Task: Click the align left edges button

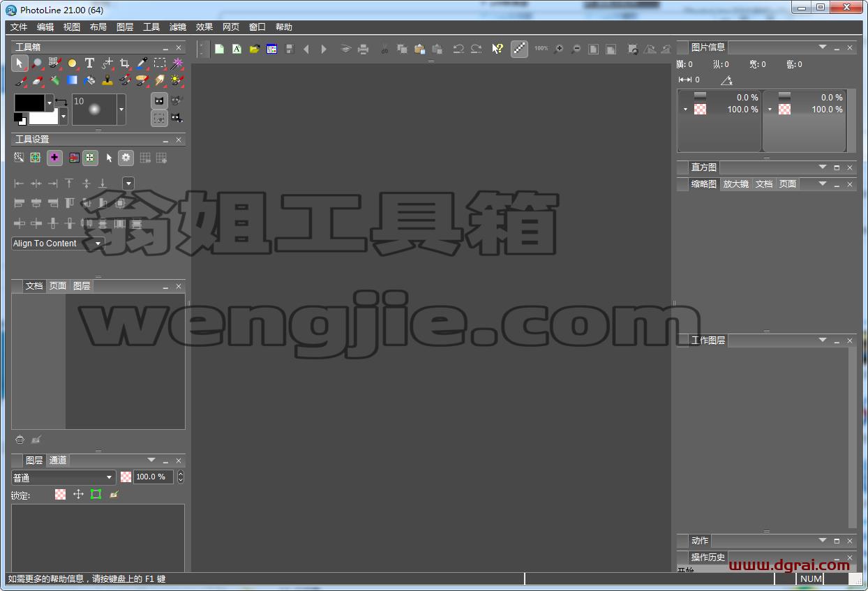Action: [20, 184]
